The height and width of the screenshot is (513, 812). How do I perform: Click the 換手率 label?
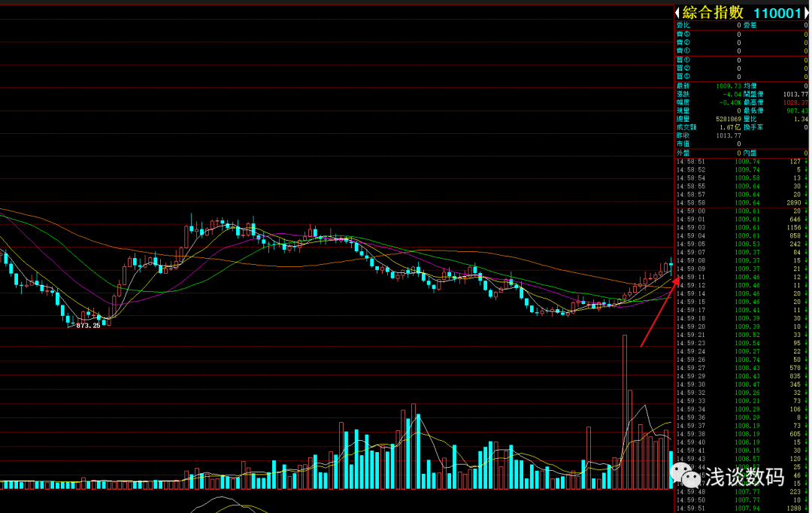click(753, 127)
